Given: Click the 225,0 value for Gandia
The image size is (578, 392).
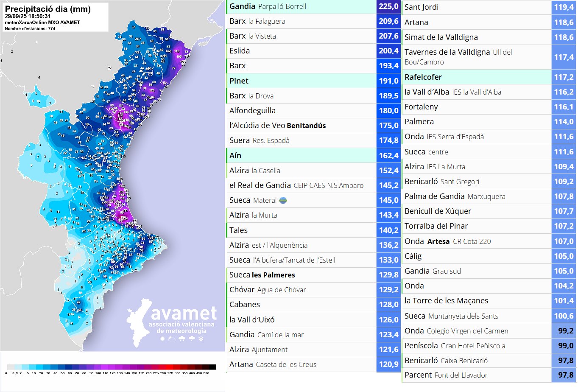Looking at the screenshot, I should pyautogui.click(x=388, y=6).
